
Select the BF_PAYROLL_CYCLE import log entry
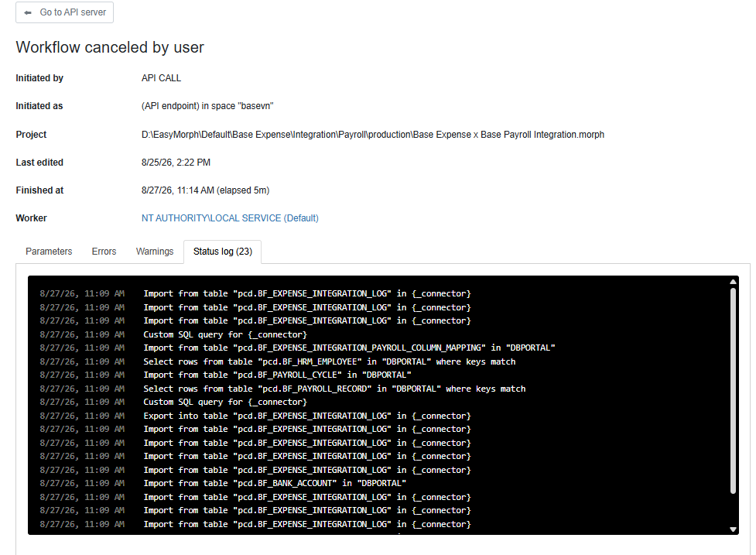[277, 375]
